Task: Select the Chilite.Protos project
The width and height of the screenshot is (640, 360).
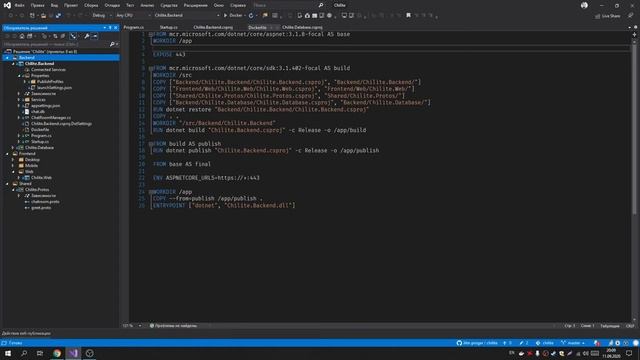Action: pyautogui.click(x=37, y=190)
